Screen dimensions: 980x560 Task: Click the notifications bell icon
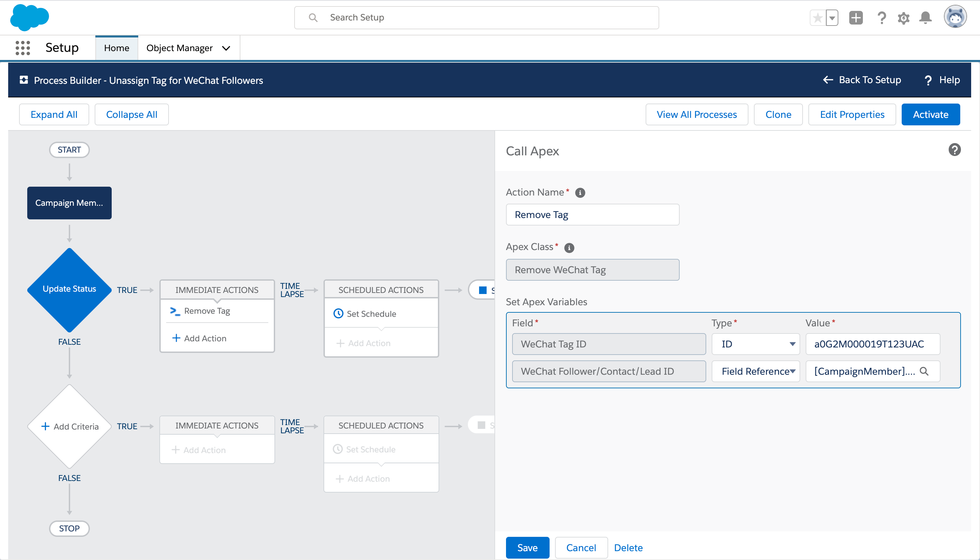(926, 18)
